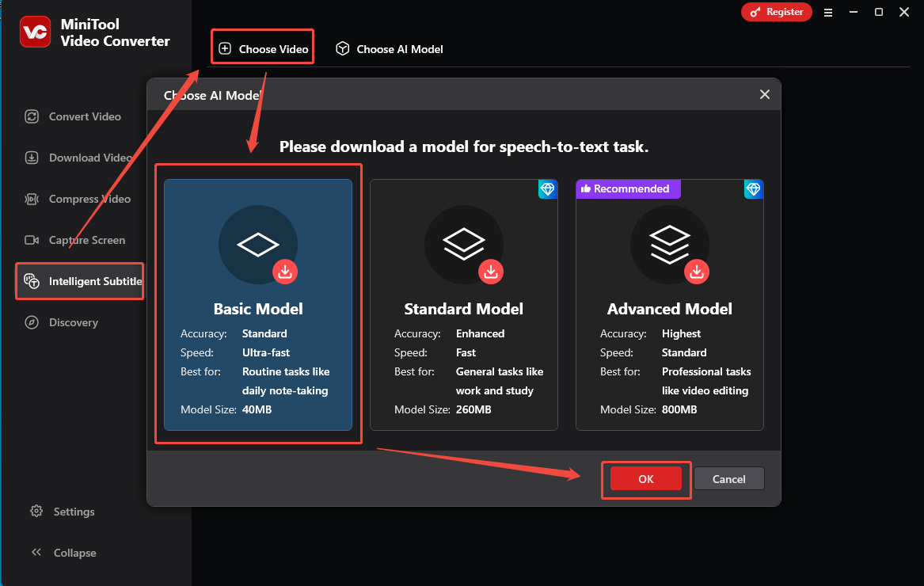
Task: Click the Standard Model download icon
Action: coord(491,272)
